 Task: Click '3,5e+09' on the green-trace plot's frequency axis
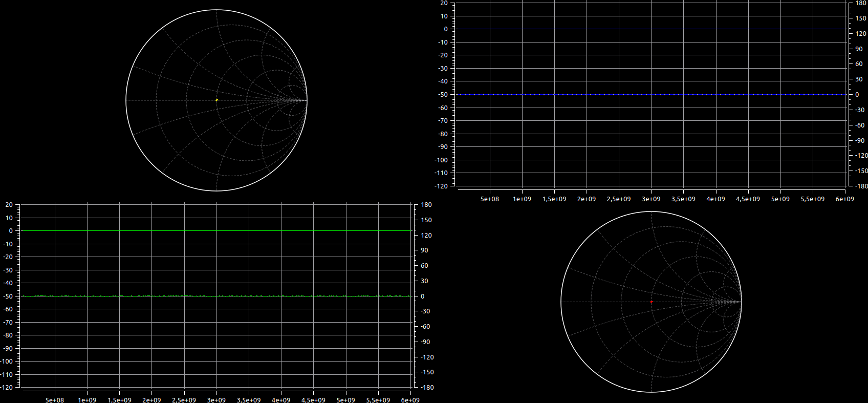pos(249,400)
